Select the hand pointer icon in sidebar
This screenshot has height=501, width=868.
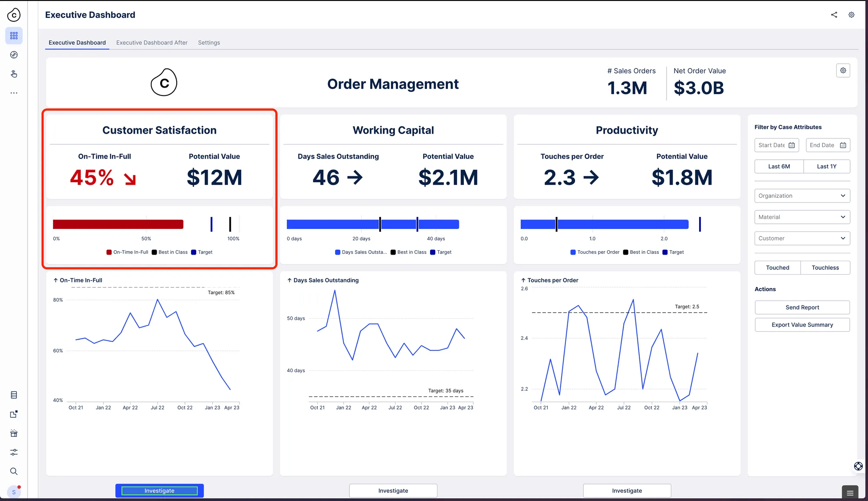click(x=14, y=74)
